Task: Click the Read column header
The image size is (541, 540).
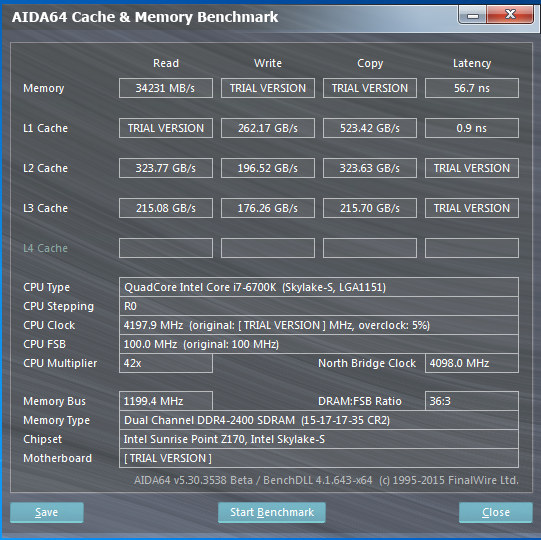Action: tap(166, 63)
